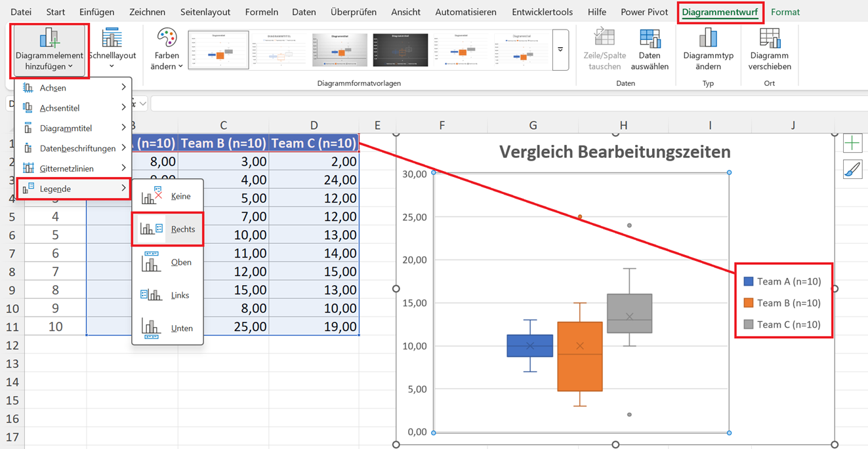Click Zeile/Spalte tauschen icon
868x449 pixels.
(604, 37)
